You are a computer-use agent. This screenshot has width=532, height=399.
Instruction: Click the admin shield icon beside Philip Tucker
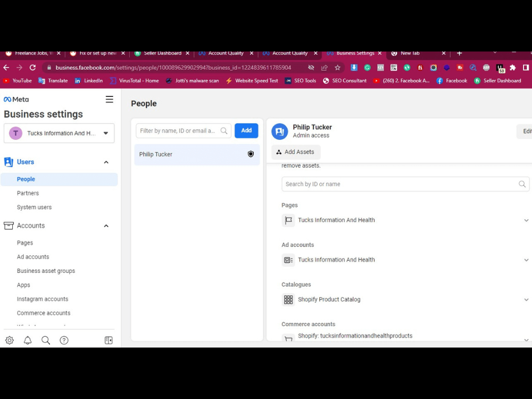point(251,154)
